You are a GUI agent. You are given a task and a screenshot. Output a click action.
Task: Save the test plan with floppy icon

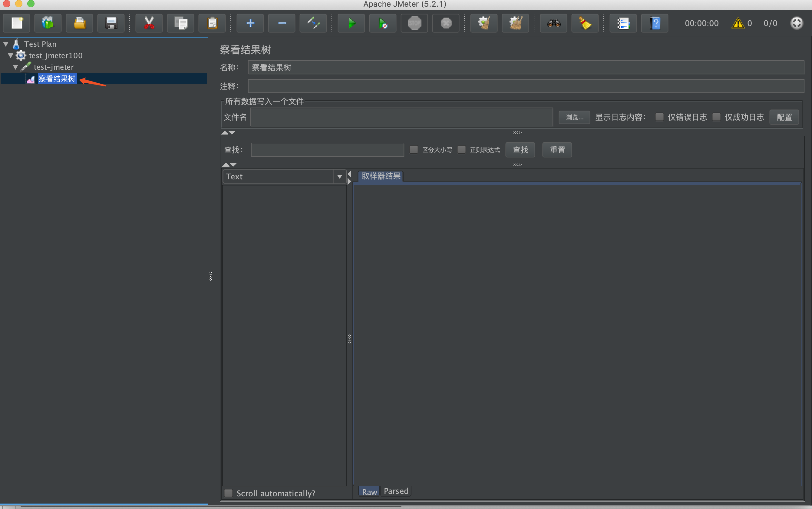[111, 23]
